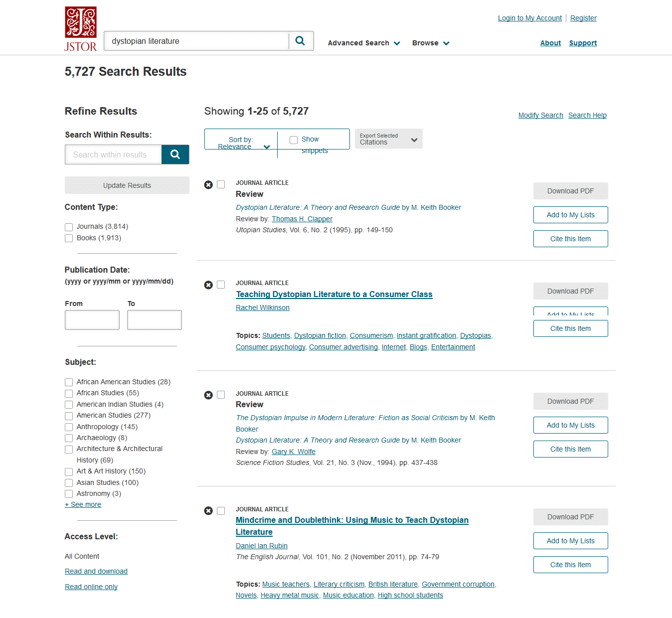Add Thomas H. Clapper review to My Lists
Image resolution: width=672 pixels, height=618 pixels.
(x=571, y=215)
